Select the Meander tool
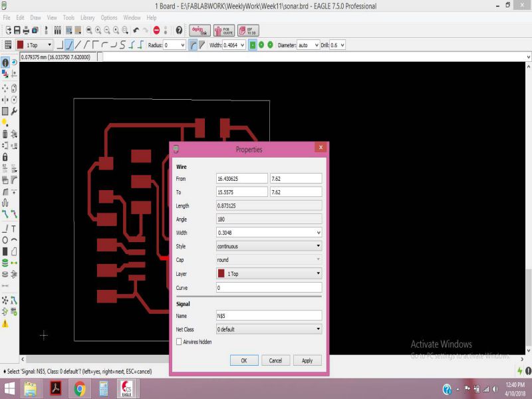Image resolution: width=532 pixels, height=399 pixels. tap(5, 203)
